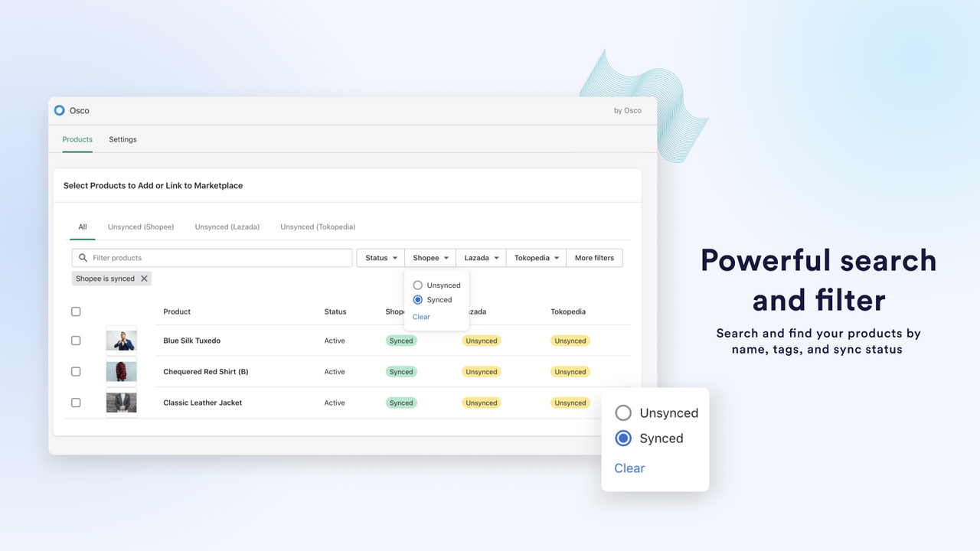Viewport: 980px width, 551px height.
Task: Select the Unsynced (Shopee) tab
Action: pyautogui.click(x=141, y=227)
